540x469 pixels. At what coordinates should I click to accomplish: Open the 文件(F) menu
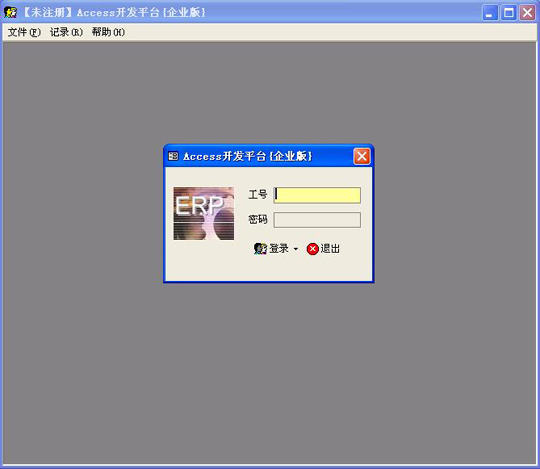pos(24,32)
